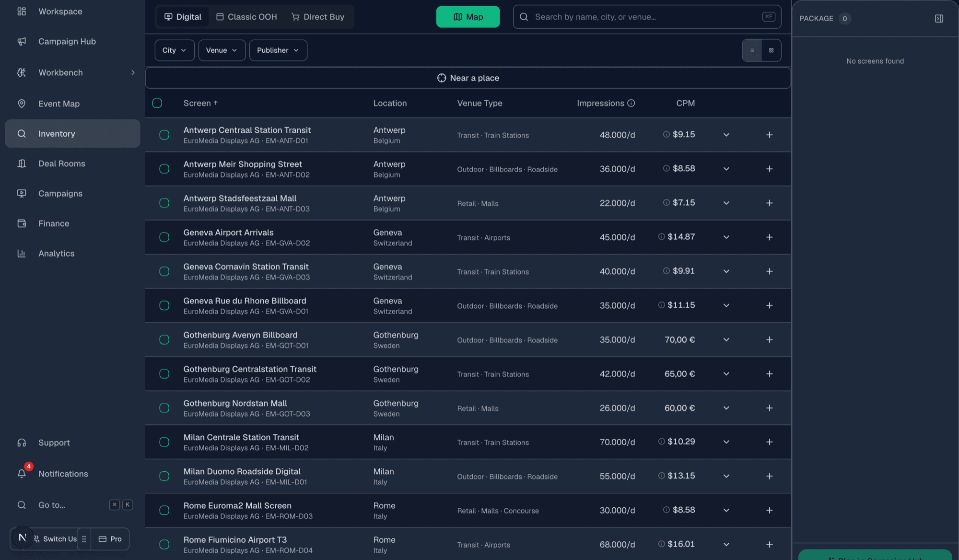Screen dimensions: 959x560
Task: Sort by the Screen column header
Action: 200,103
